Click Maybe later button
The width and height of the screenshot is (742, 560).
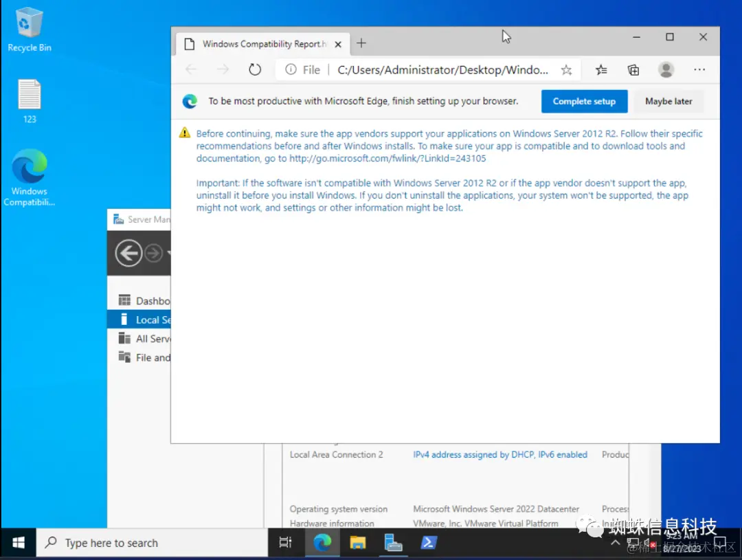coord(668,101)
